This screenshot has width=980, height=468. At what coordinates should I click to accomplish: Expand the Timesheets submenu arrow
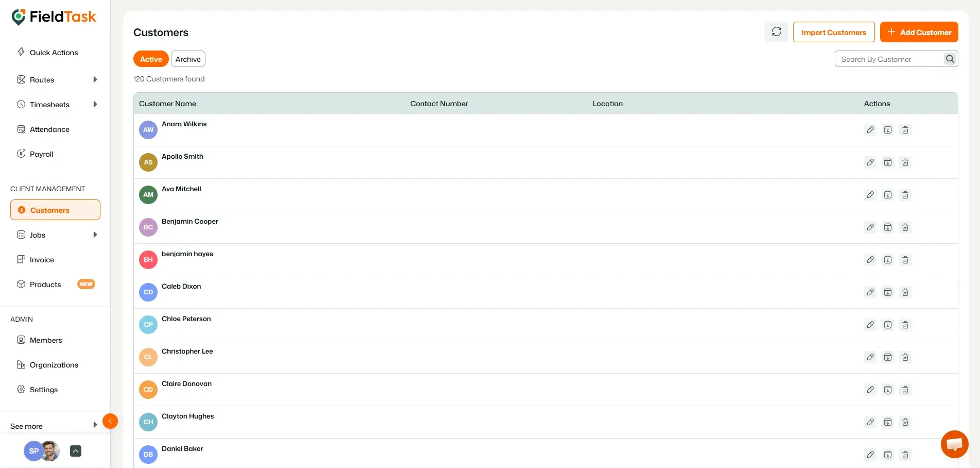[x=95, y=104]
